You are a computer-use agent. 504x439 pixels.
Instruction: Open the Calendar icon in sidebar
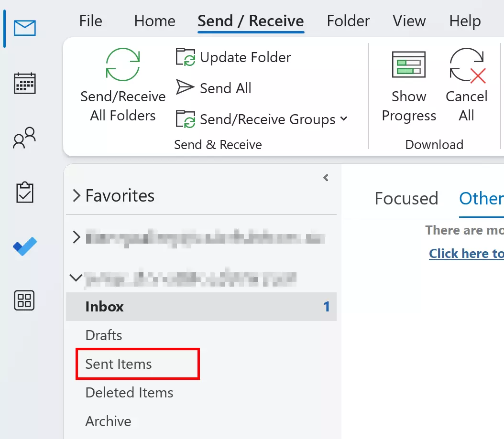point(24,83)
